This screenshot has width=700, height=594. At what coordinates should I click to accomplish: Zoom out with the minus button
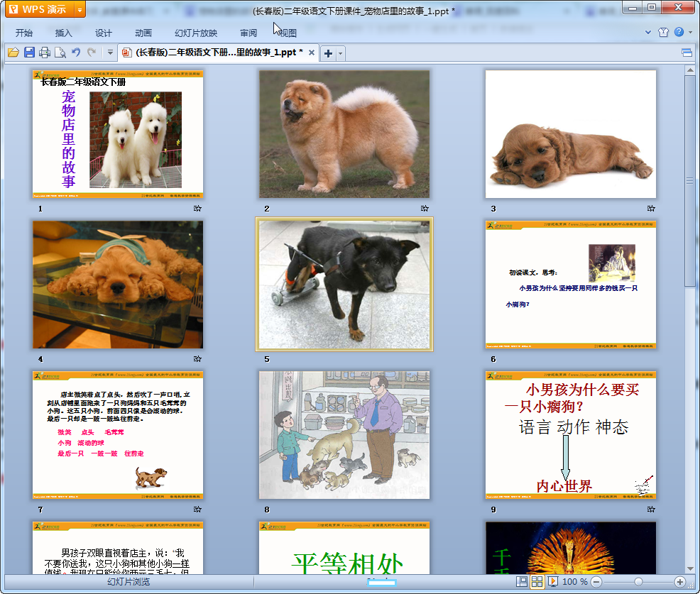[596, 581]
